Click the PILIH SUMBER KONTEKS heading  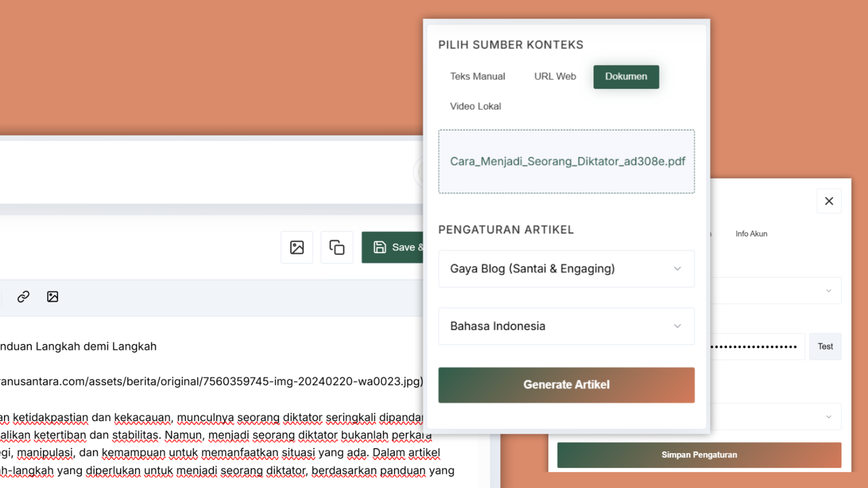510,45
